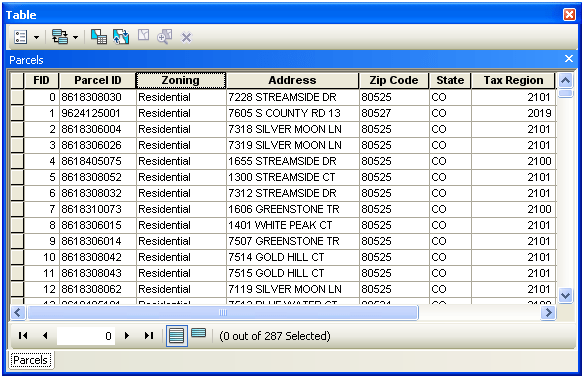584x378 pixels.
Task: Go to the previous record
Action: (x=45, y=336)
